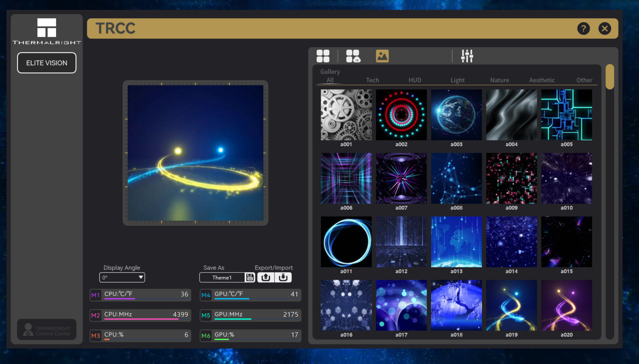Viewport: 639px width, 364px height.
Task: Click the import theme icon
Action: (x=283, y=277)
